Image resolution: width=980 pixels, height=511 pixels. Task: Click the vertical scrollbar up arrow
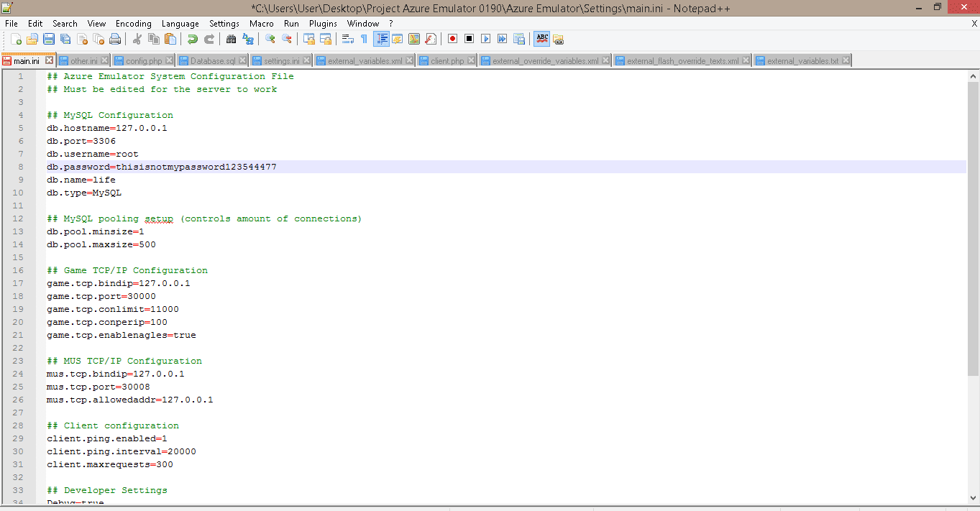pos(974,76)
